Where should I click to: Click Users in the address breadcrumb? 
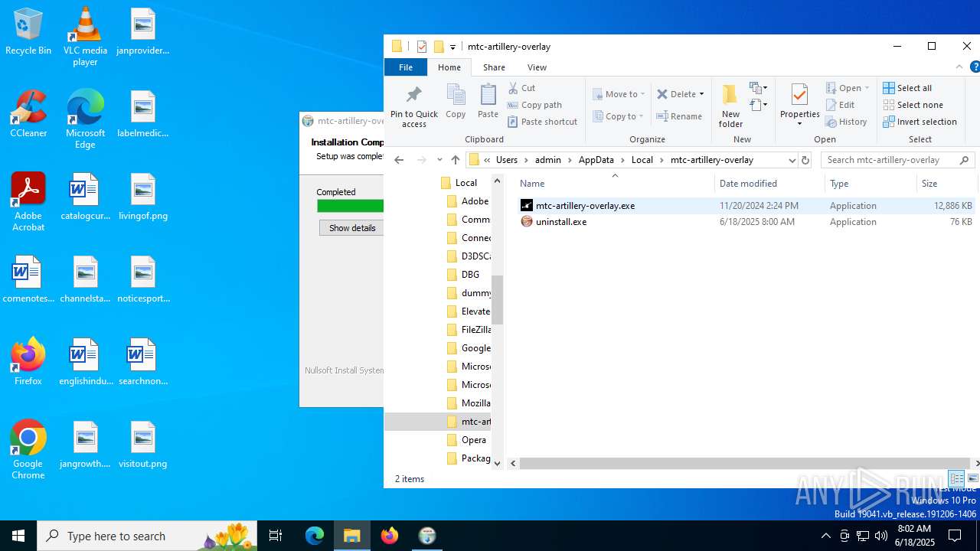(507, 160)
